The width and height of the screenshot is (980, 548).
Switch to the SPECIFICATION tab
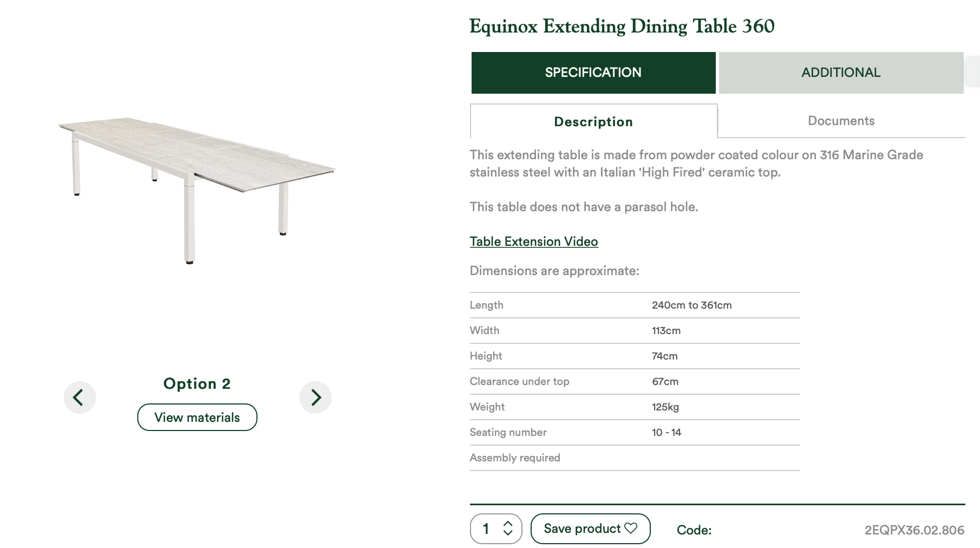[593, 73]
